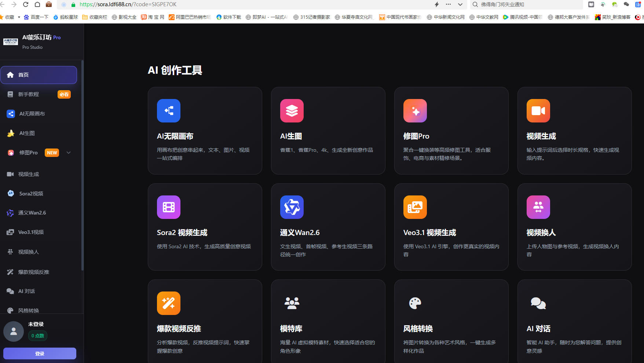This screenshot has width=644, height=363.
Task: Click the user avatar in sidebar
Action: point(14,331)
